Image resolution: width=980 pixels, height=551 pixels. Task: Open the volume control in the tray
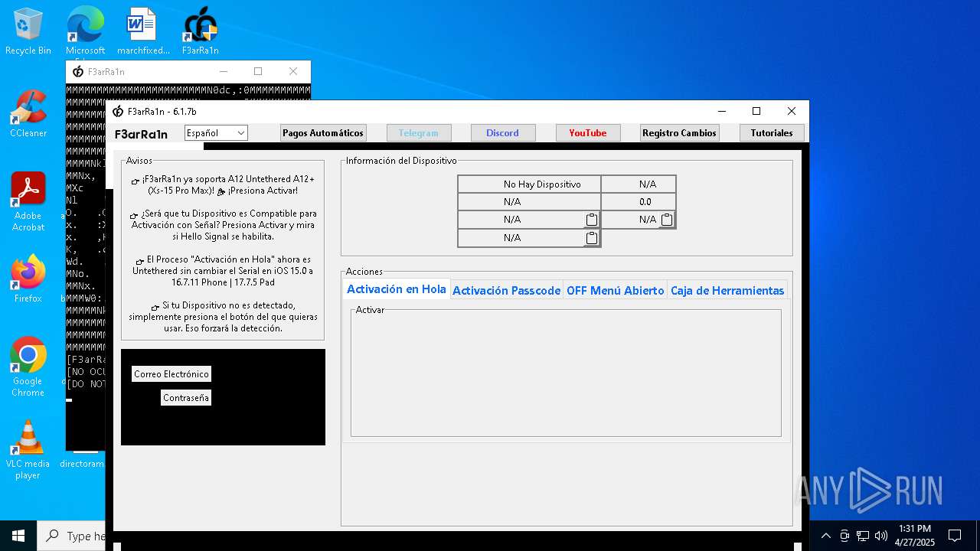click(880, 536)
